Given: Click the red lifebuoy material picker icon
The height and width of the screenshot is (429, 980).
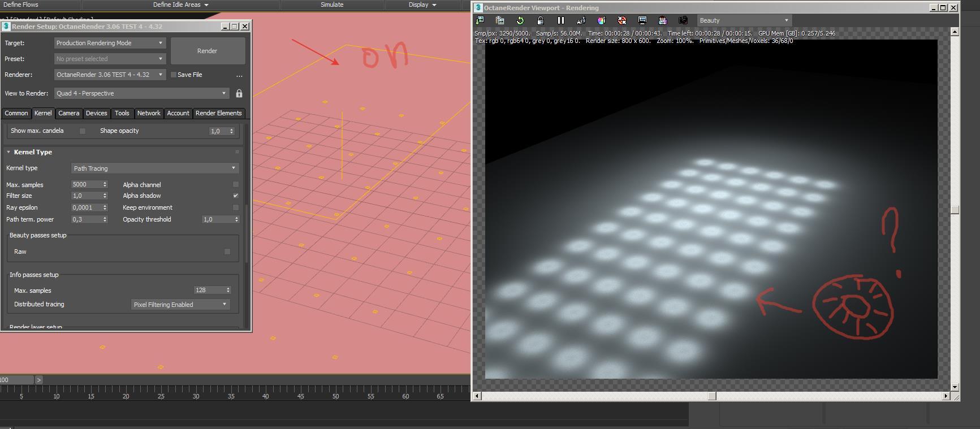Looking at the screenshot, I should (x=622, y=20).
